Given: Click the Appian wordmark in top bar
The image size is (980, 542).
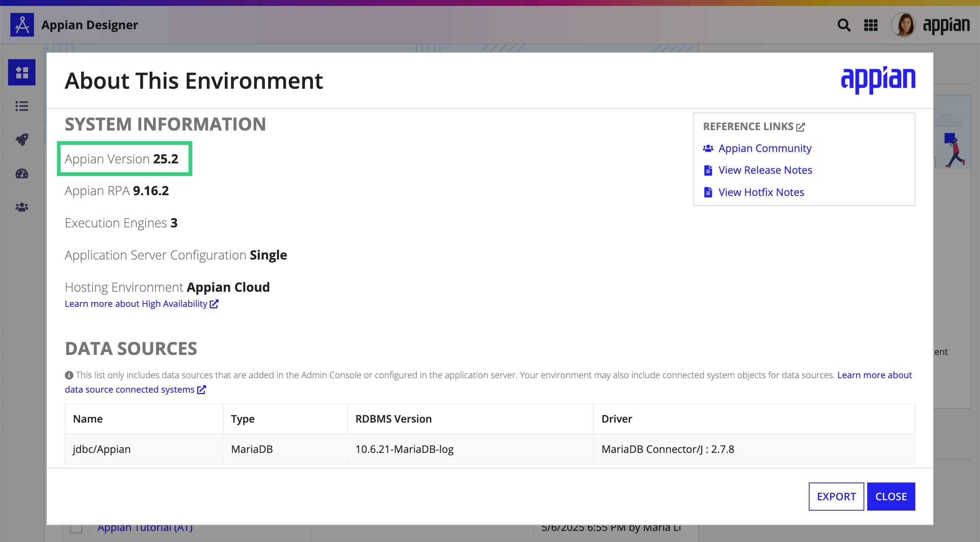Looking at the screenshot, I should point(946,26).
